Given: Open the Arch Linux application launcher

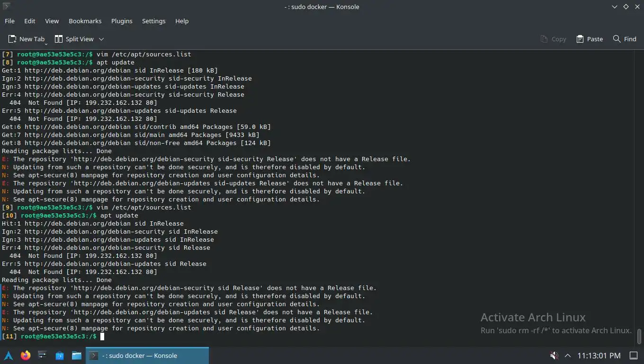Looking at the screenshot, I should (x=9, y=355).
